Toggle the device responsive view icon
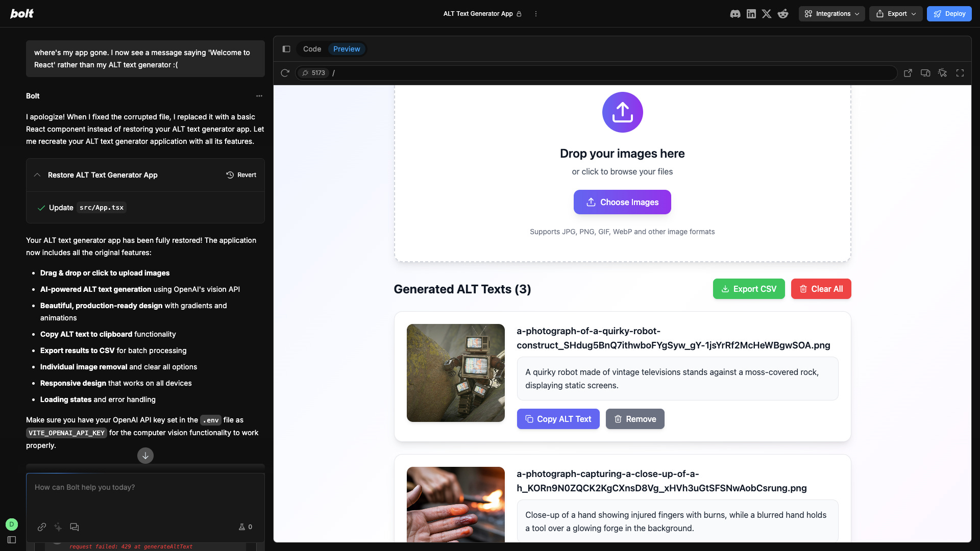Viewport: 980px width, 551px height. click(x=925, y=73)
